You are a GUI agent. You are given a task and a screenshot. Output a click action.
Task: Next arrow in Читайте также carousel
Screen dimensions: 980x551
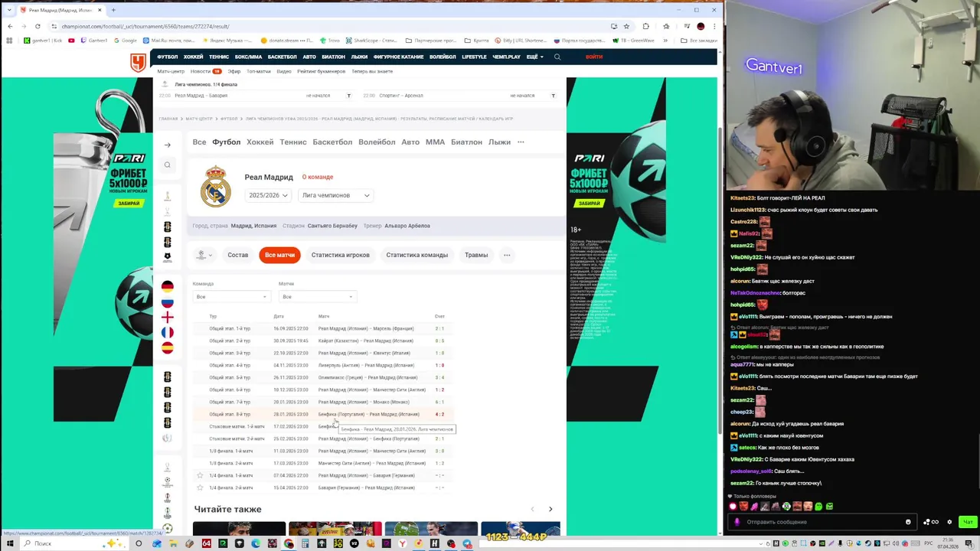[550, 509]
